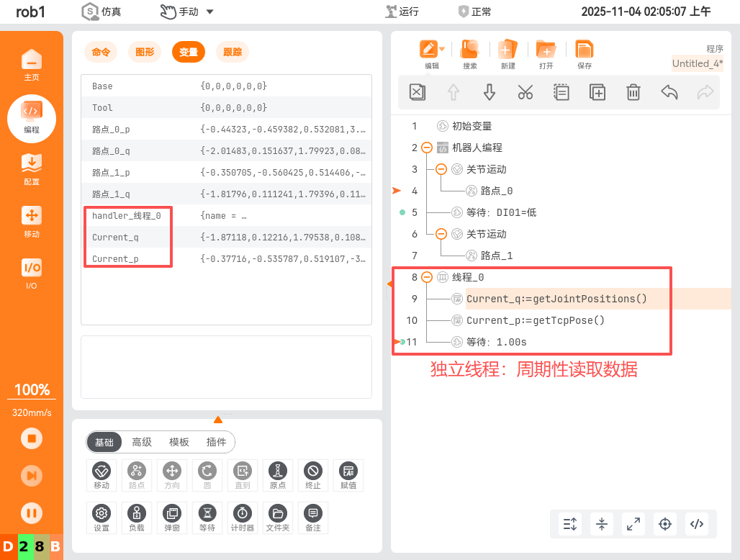Open the 计时器 (timer) command icon

[x=243, y=518]
